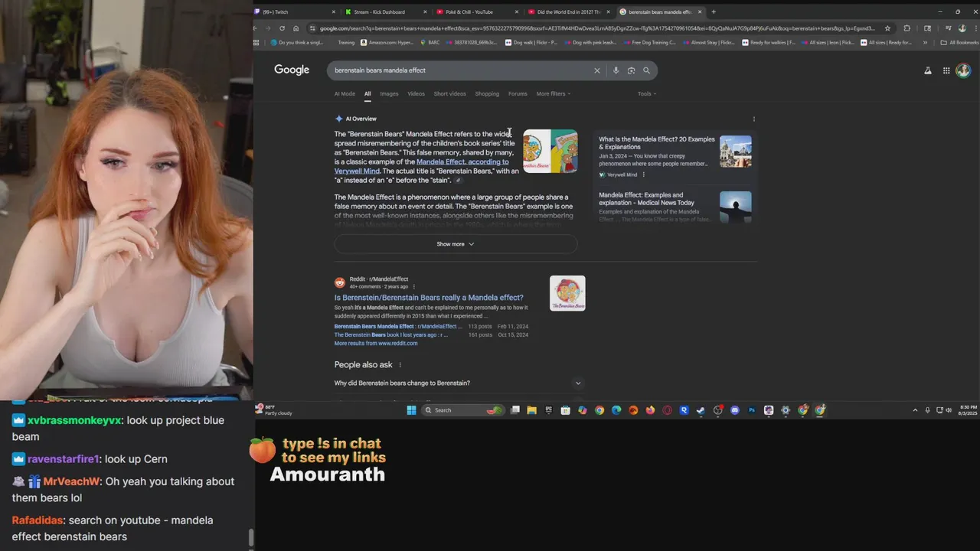Open the clock showing 8:30 PM
Image resolution: width=980 pixels, height=551 pixels.
point(969,410)
